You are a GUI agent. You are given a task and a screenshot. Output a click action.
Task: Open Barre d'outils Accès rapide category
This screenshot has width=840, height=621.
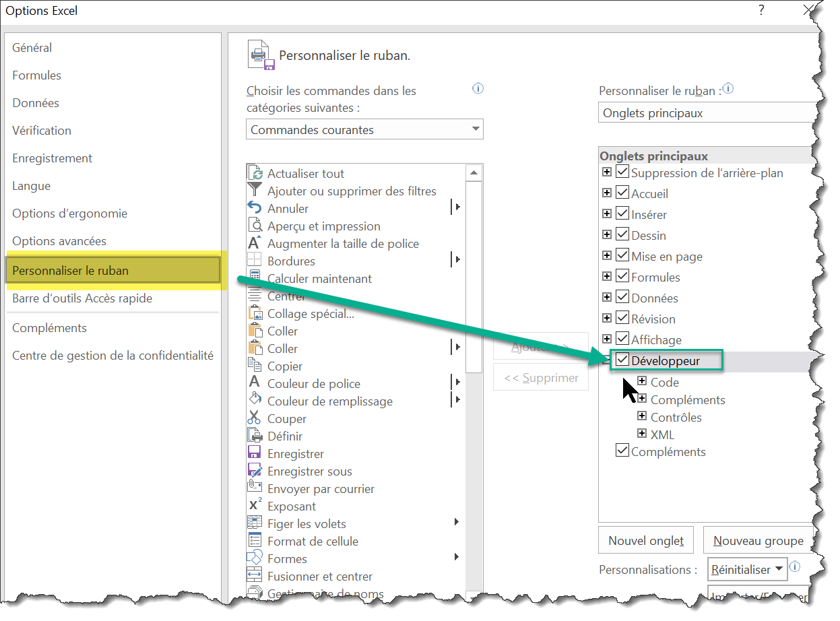click(82, 298)
